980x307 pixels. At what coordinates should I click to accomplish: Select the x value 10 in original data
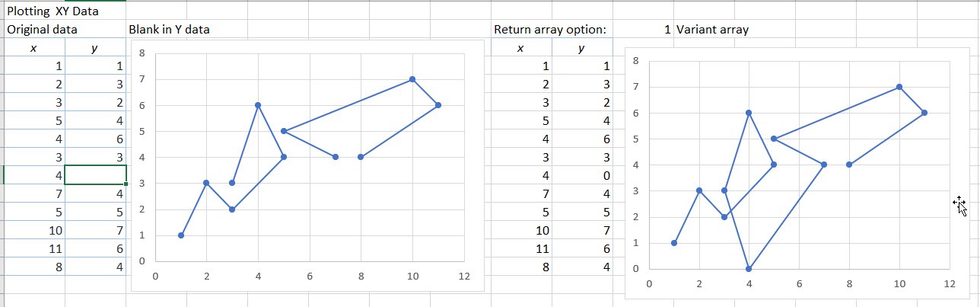[x=54, y=230]
